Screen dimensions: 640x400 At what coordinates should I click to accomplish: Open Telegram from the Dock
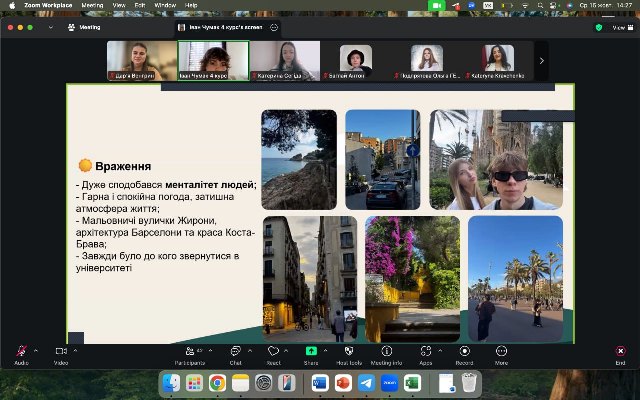(x=366, y=383)
